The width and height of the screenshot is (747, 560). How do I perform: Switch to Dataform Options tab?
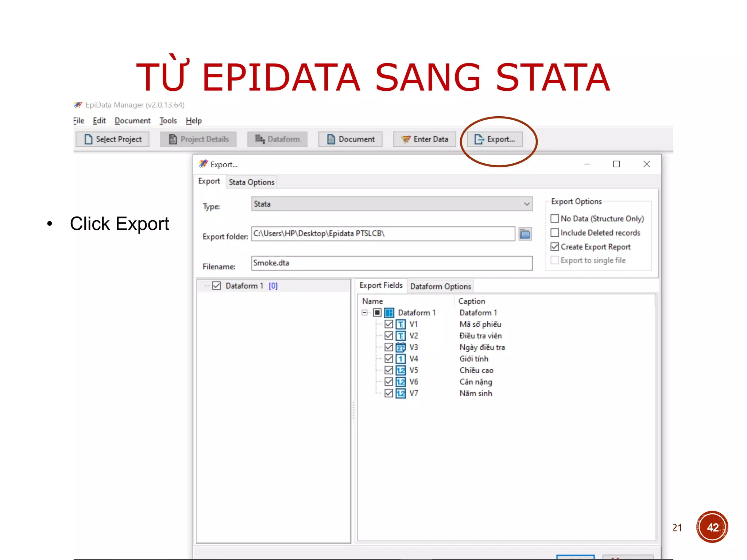441,287
